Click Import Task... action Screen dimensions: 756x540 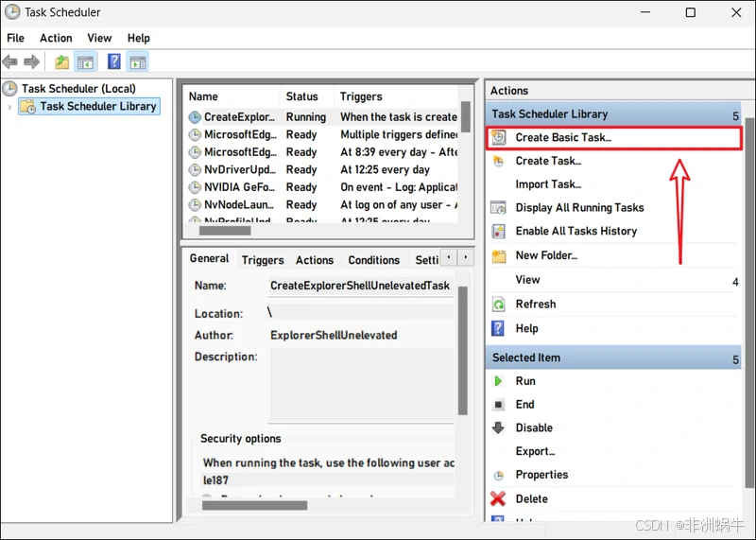coord(548,184)
